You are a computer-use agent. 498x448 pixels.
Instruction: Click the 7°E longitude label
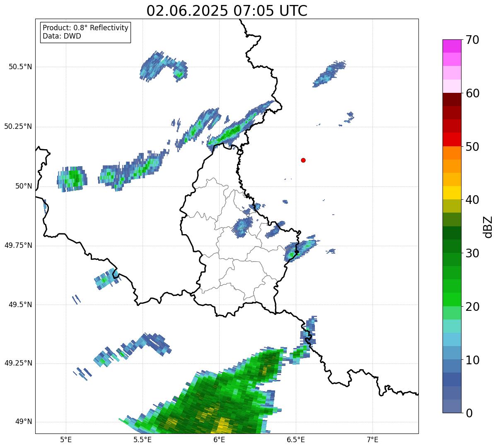pos(372,439)
